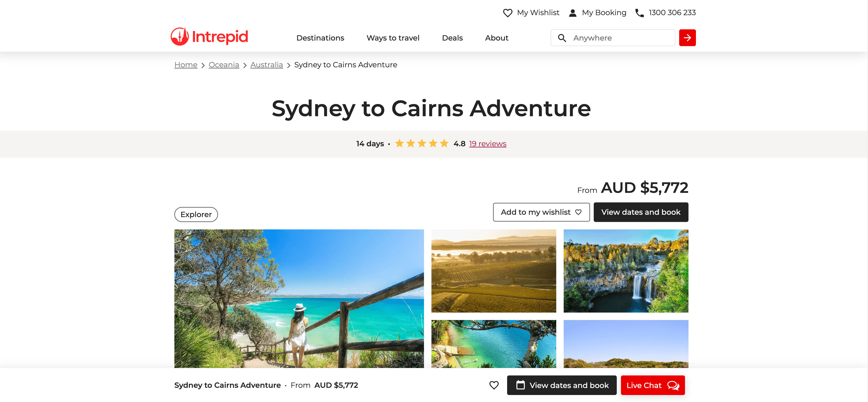Select the Explorer style tag

click(x=196, y=214)
